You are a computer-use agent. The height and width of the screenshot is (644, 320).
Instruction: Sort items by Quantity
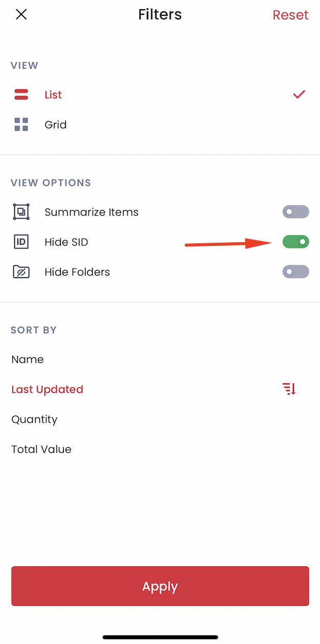34,419
